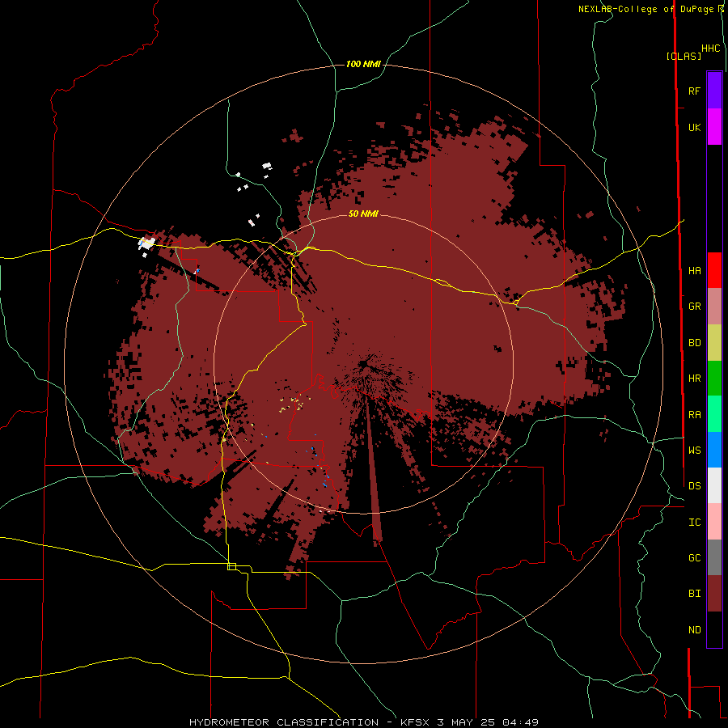This screenshot has width=728, height=728.
Task: Click the WS blue legend swatch
Action: (714, 450)
